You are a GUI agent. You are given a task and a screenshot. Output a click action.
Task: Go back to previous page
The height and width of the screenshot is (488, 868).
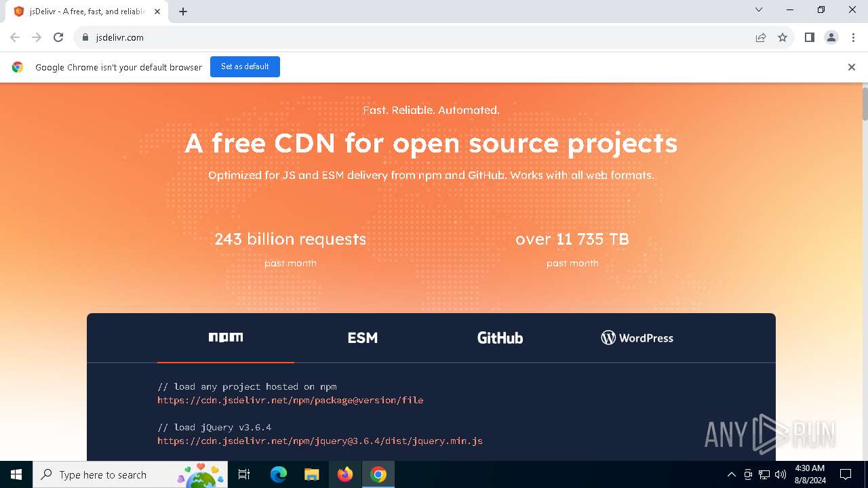tap(15, 37)
